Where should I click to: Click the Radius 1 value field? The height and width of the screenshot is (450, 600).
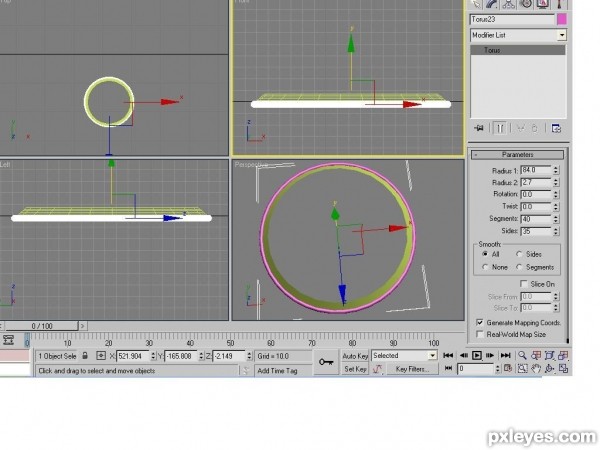536,170
